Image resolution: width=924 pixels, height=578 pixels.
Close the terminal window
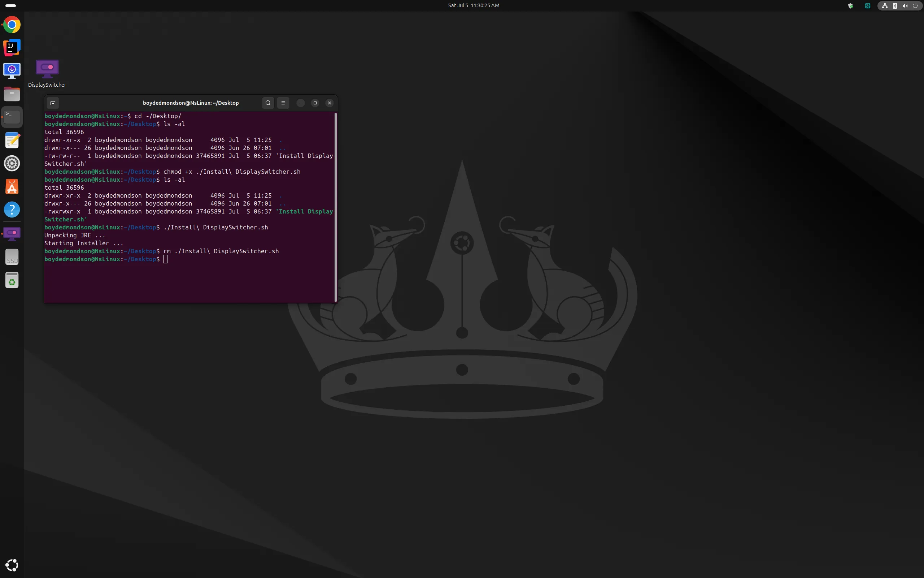tap(330, 103)
